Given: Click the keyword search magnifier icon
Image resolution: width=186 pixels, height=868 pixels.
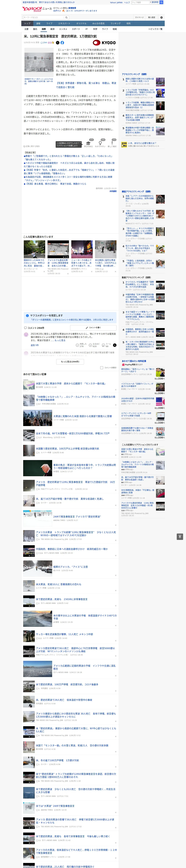Looking at the screenshot, I should (x=66, y=18).
